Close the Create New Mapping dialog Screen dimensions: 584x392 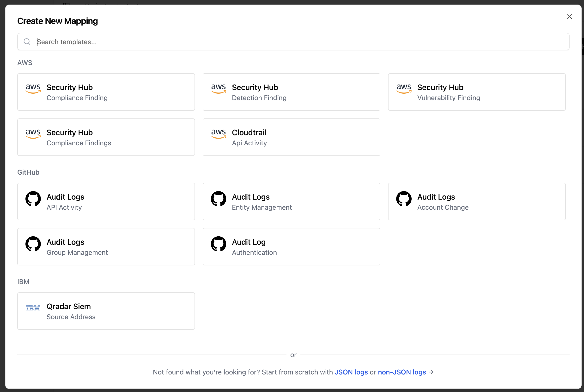point(570,17)
